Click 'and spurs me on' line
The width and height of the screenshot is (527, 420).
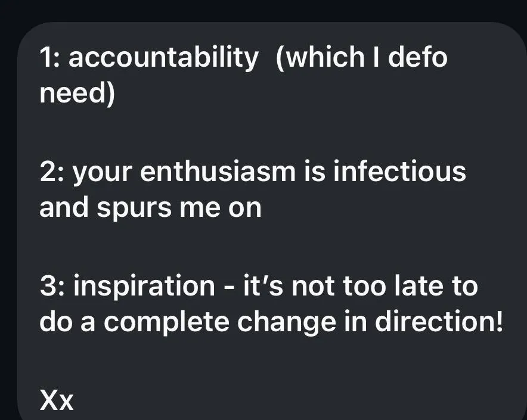pyautogui.click(x=150, y=208)
